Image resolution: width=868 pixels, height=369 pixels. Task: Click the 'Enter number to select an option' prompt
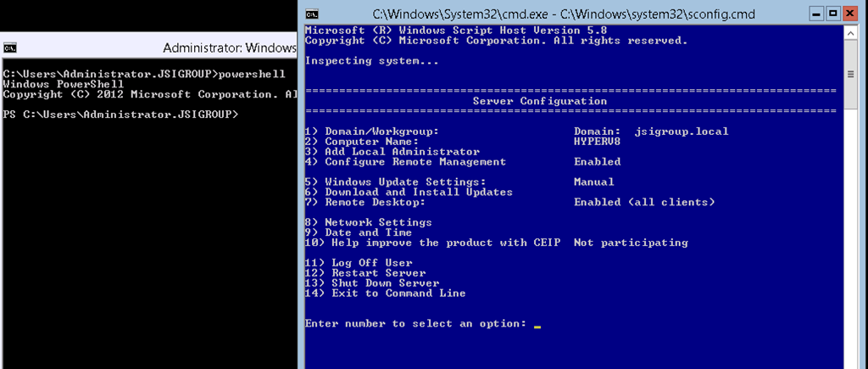coord(415,324)
